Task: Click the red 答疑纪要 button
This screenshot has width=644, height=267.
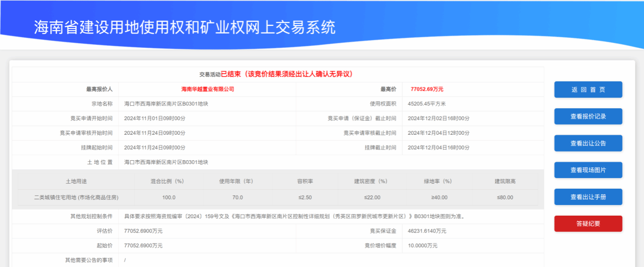Action: pos(588,223)
